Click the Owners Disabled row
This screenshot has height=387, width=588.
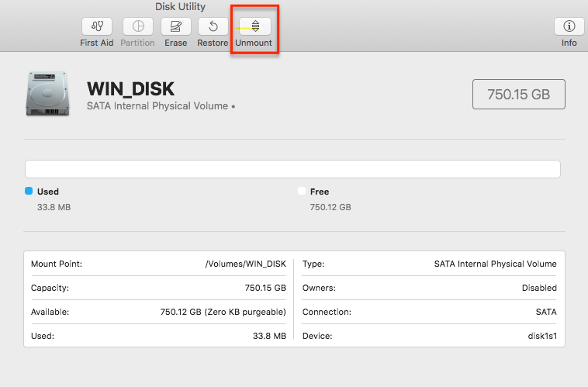point(430,288)
